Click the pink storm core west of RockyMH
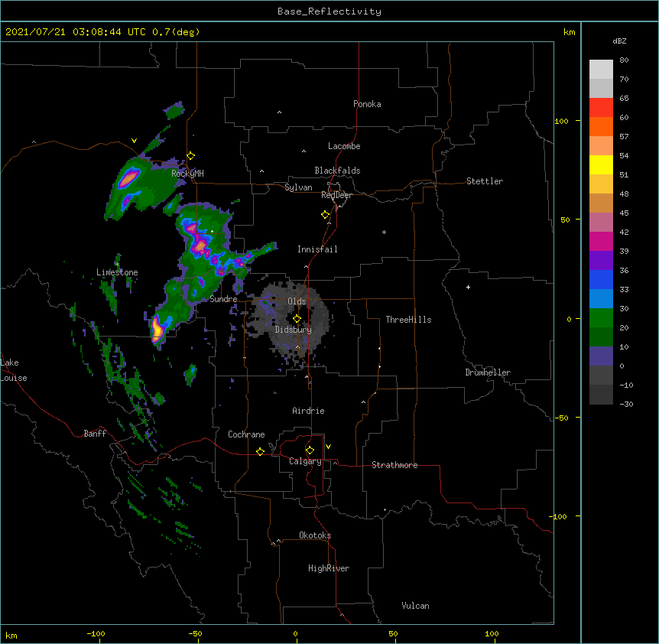659x644 pixels. point(128,178)
